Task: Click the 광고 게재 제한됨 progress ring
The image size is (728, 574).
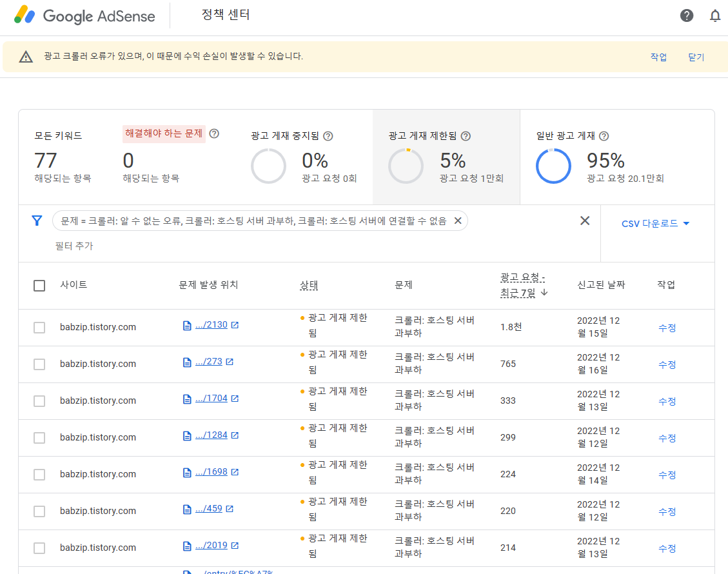Action: (x=406, y=166)
